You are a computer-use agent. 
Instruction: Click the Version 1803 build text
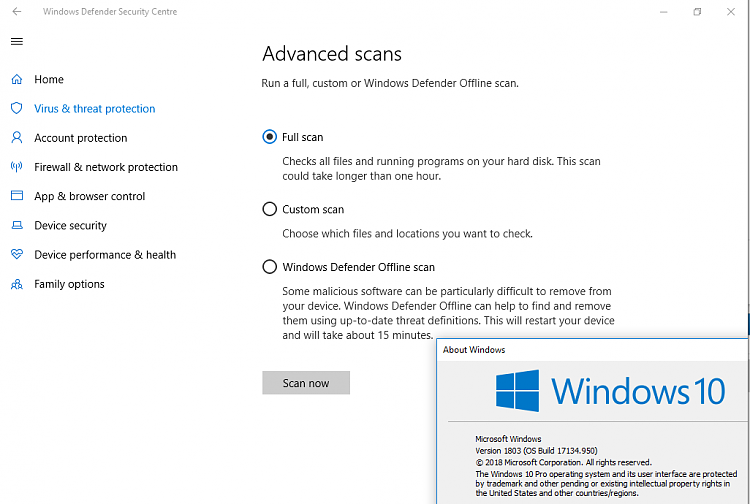[536, 450]
